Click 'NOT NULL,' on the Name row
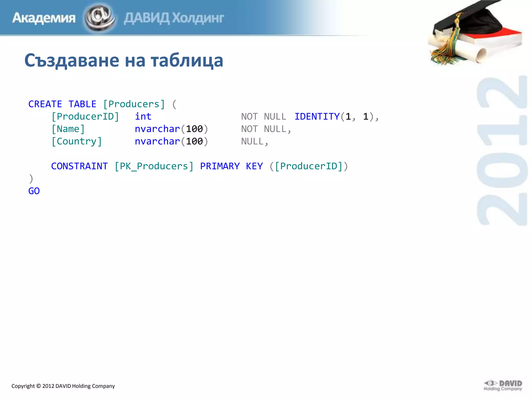 (x=266, y=129)
